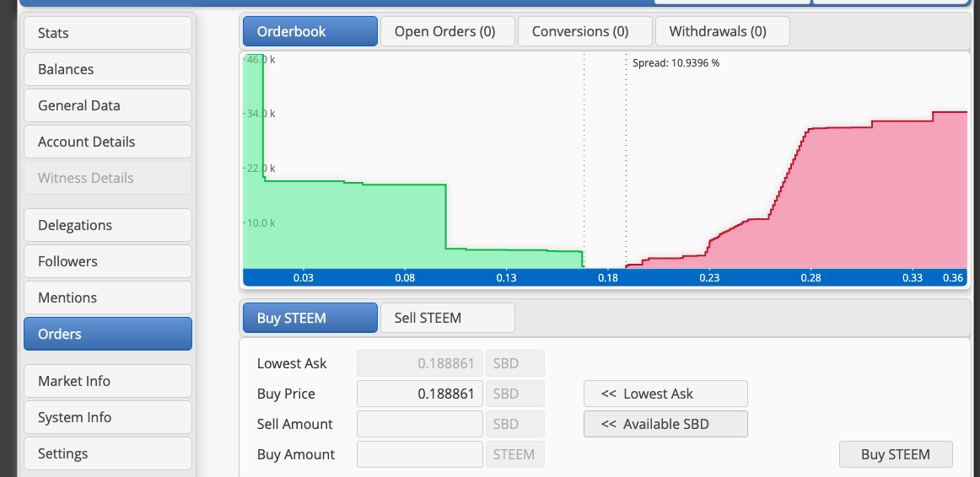Click the 0.08 price axis label
Image resolution: width=980 pixels, height=477 pixels.
click(x=405, y=278)
